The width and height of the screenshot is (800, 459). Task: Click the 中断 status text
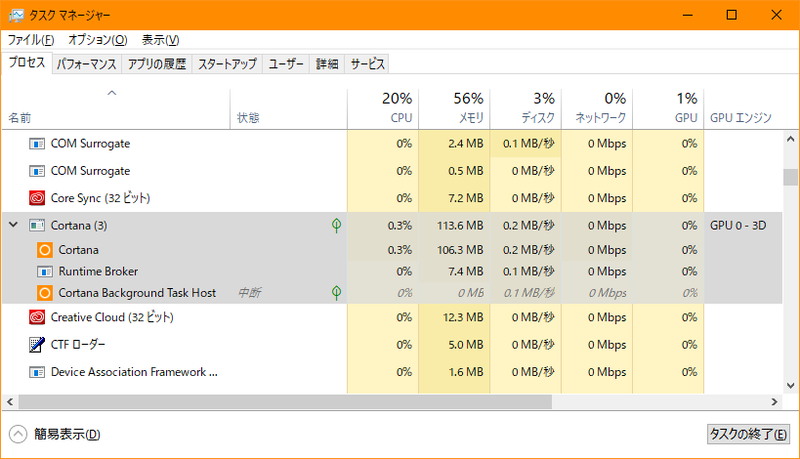249,293
